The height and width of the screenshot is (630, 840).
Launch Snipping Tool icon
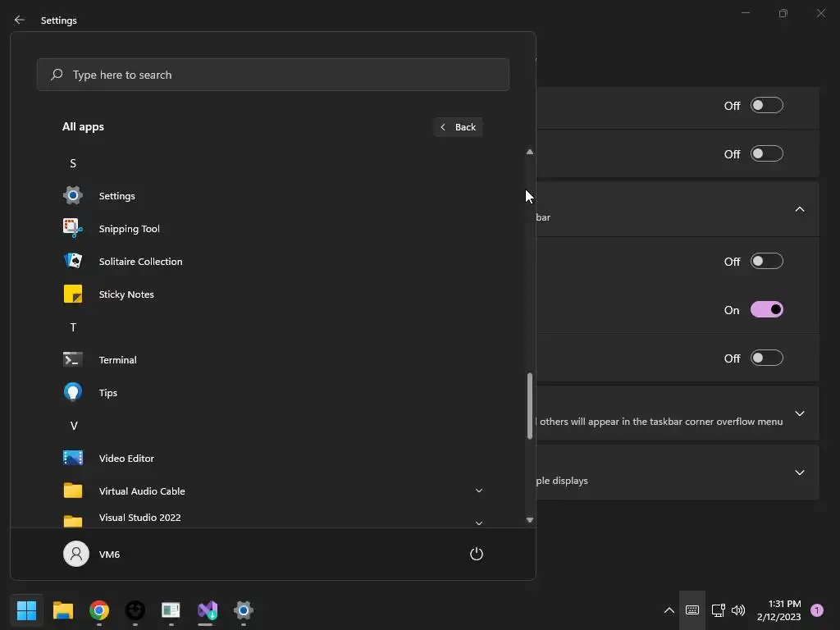point(73,228)
